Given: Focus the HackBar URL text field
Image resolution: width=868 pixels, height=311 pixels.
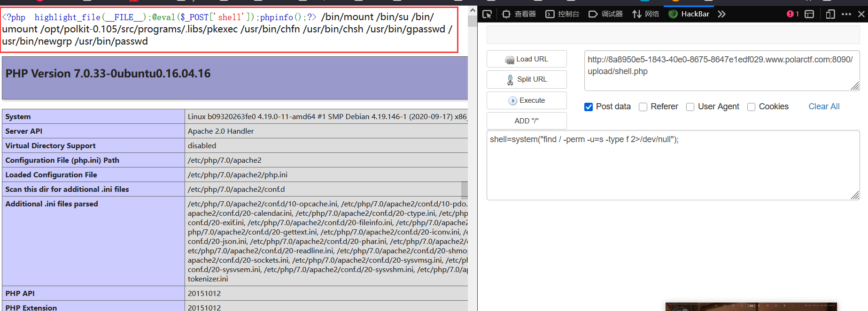Looking at the screenshot, I should click(x=722, y=70).
